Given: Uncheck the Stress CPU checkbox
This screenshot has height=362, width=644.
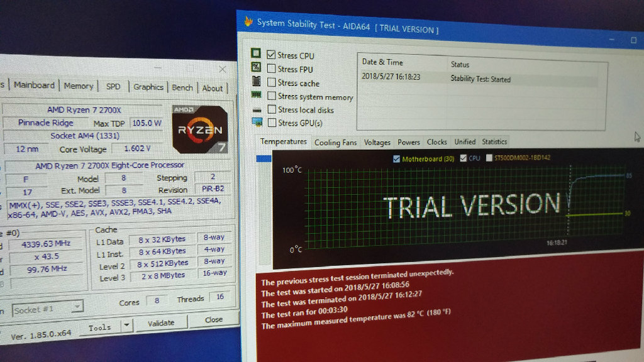Looking at the screenshot, I should pos(271,55).
